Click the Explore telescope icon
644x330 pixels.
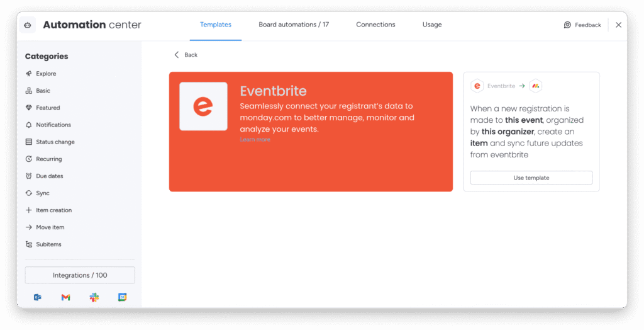[x=29, y=74]
